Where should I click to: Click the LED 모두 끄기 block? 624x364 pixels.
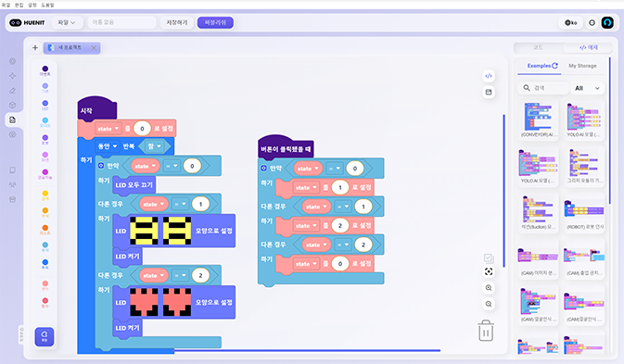134,185
